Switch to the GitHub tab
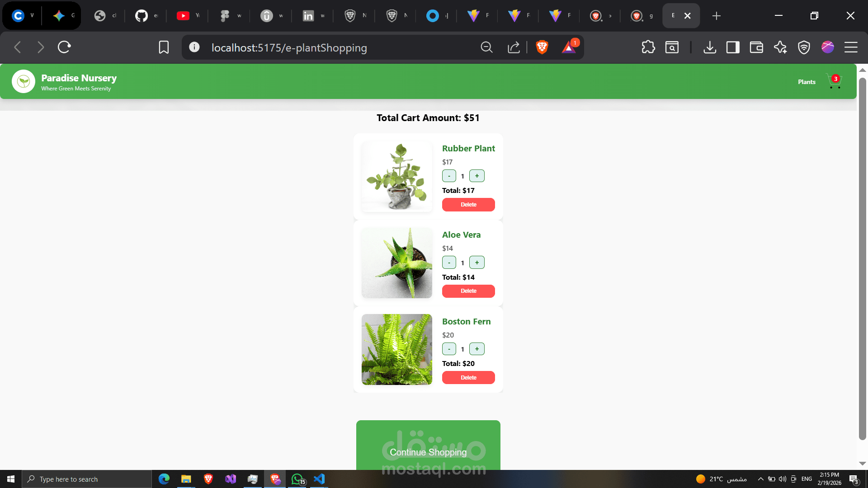Image resolution: width=868 pixels, height=488 pixels. pyautogui.click(x=146, y=16)
